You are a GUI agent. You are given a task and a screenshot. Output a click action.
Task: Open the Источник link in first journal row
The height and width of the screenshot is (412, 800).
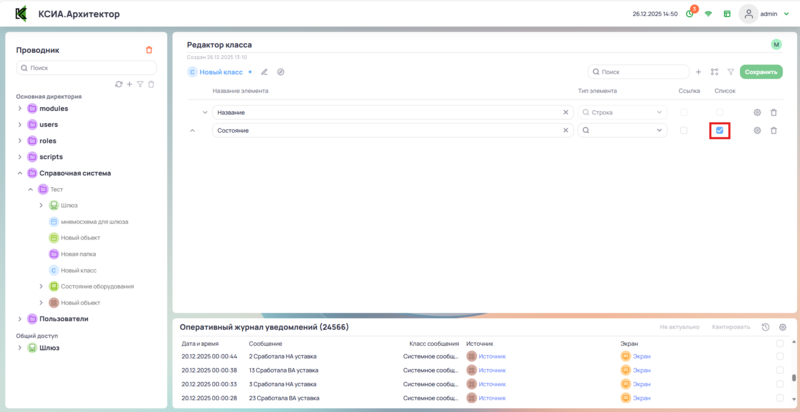point(492,356)
